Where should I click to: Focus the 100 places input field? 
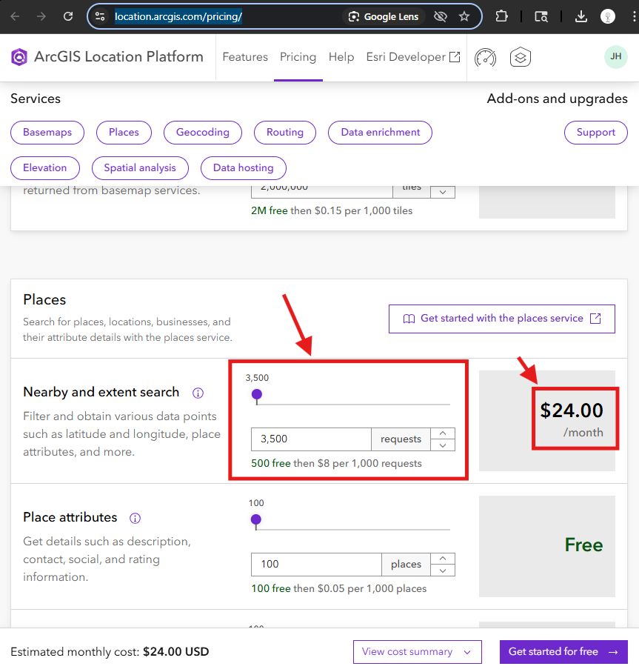pyautogui.click(x=316, y=565)
